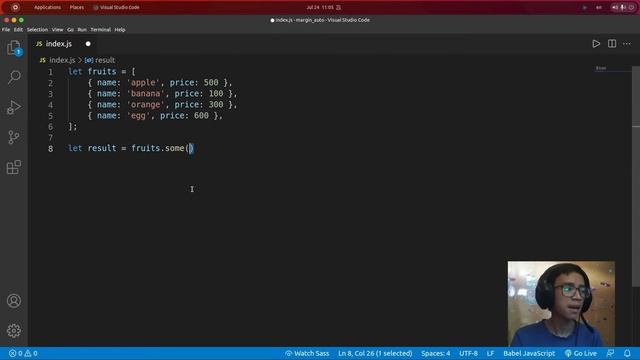Click the Activities icon in top-left corner
This screenshot has width=640, height=360.
[15, 7]
